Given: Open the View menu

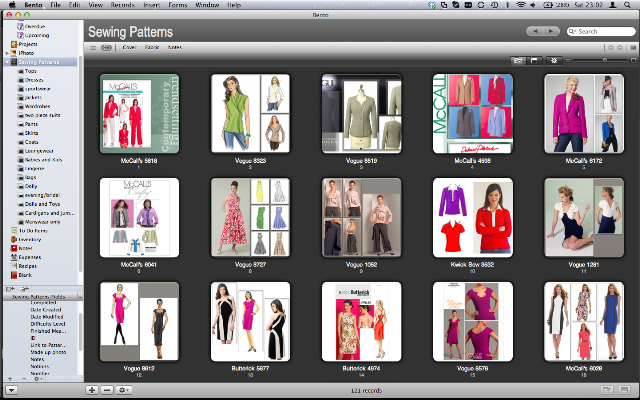Looking at the screenshot, I should pos(96,5).
